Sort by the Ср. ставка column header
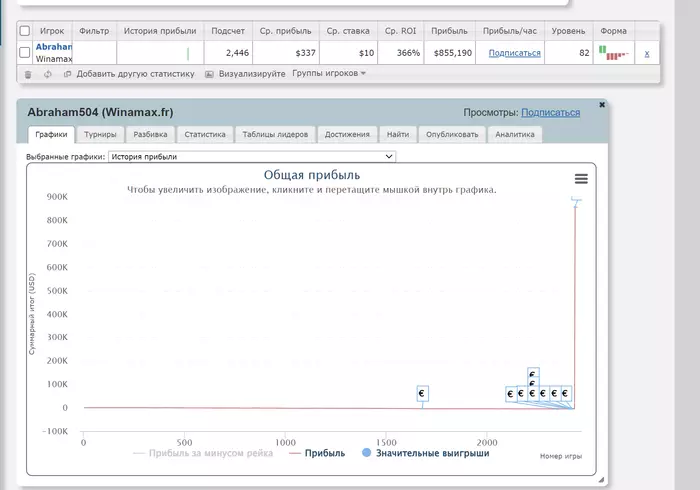700x490 pixels. point(348,31)
